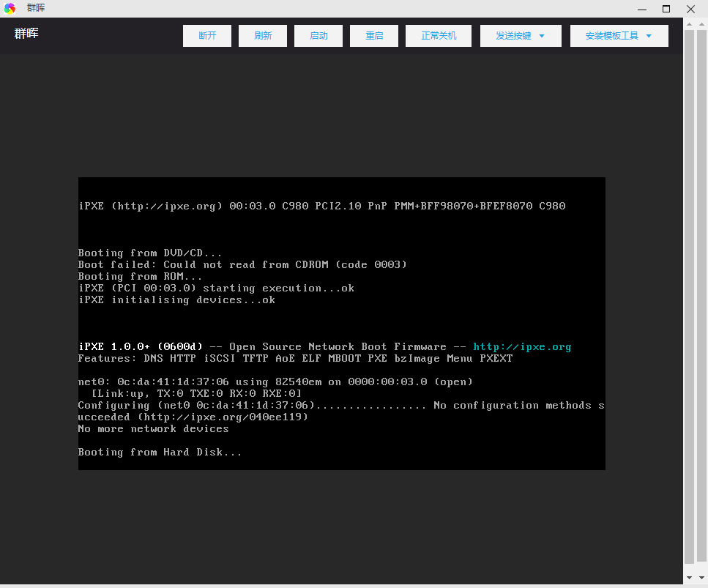Click the 'iPXE initialising devices...ok' line
Screen dimensions: 708x588
point(176,300)
